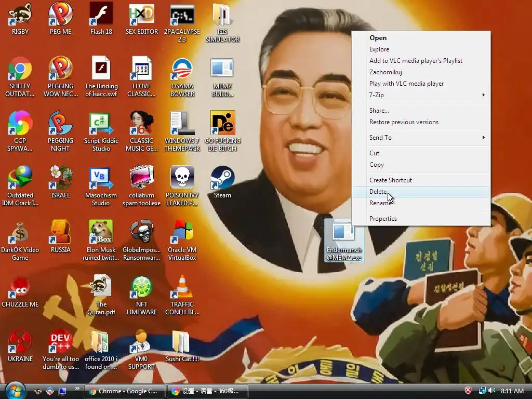Select the RIGBY raccoon desktop icon
This screenshot has width=532, height=399.
click(20, 19)
